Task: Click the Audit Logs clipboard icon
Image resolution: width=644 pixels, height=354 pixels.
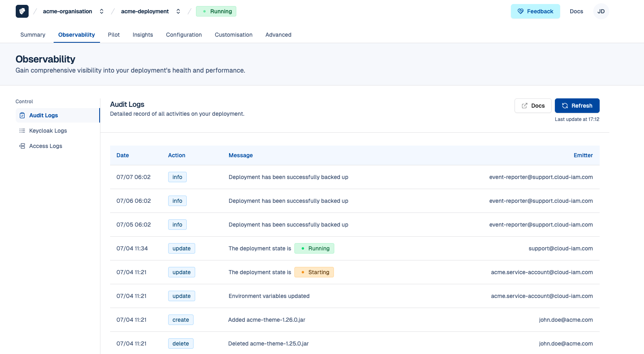Action: click(x=22, y=115)
